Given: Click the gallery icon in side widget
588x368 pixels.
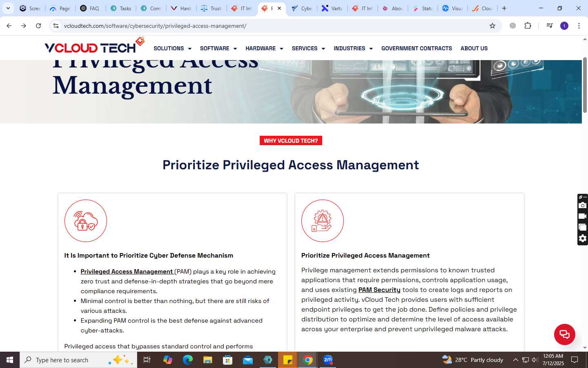Looking at the screenshot, I should pyautogui.click(x=583, y=227).
